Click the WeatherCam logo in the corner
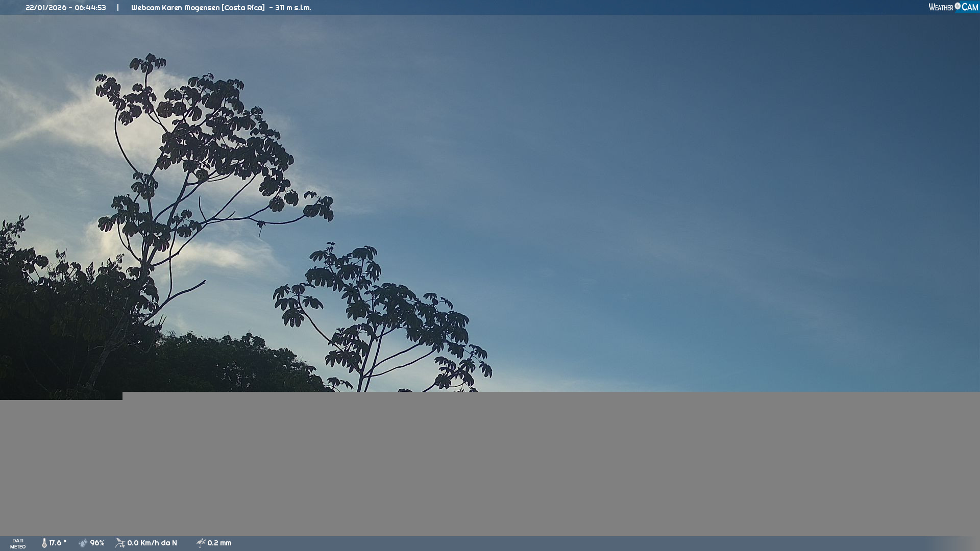 [x=953, y=7]
